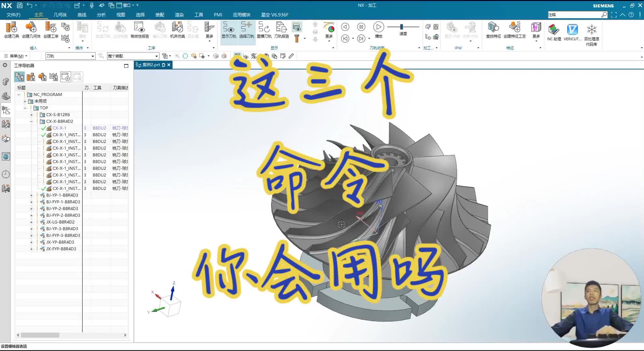
Task: Select the 创建刀具 (Create Tool) icon
Action: pos(11,31)
